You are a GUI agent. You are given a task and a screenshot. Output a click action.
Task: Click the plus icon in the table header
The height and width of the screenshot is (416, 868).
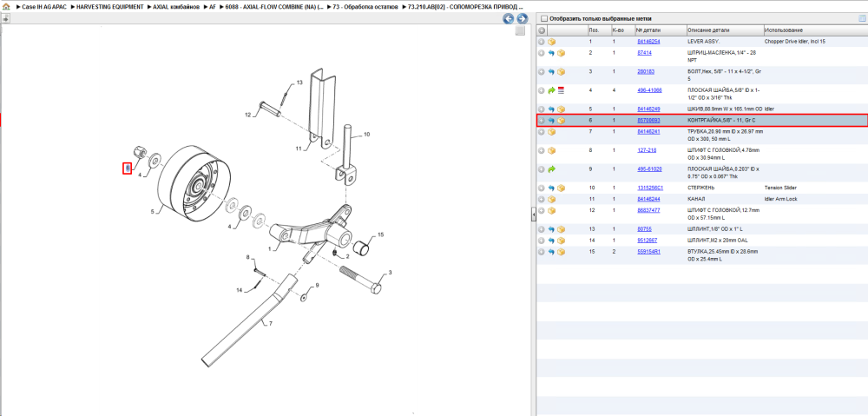click(542, 30)
